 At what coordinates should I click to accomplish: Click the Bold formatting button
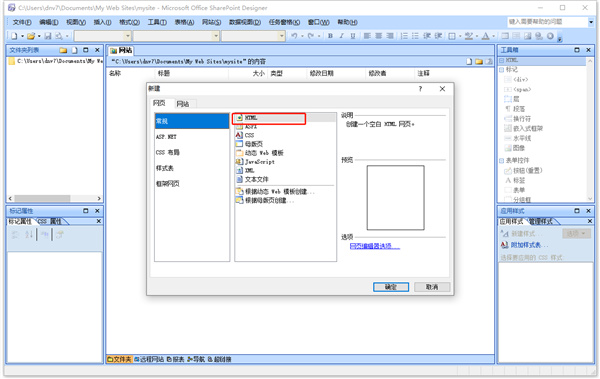pos(330,36)
